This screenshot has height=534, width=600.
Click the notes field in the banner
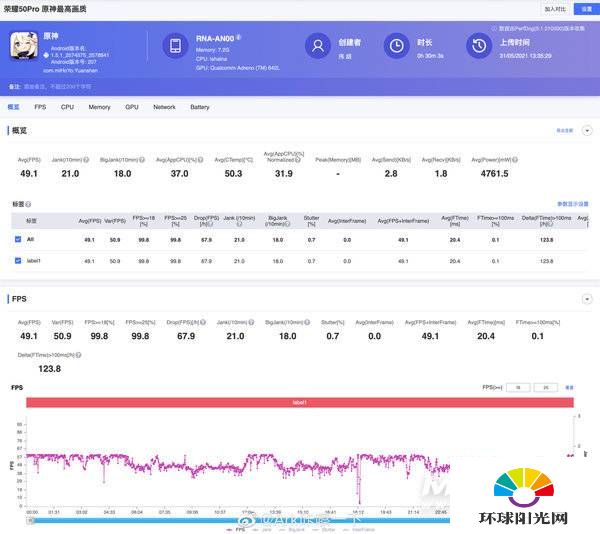57,87
